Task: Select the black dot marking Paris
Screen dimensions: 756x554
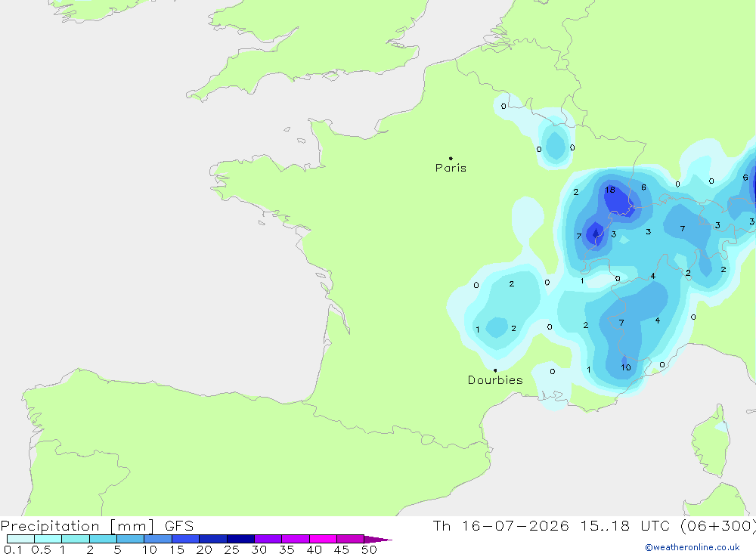Action: click(x=451, y=158)
